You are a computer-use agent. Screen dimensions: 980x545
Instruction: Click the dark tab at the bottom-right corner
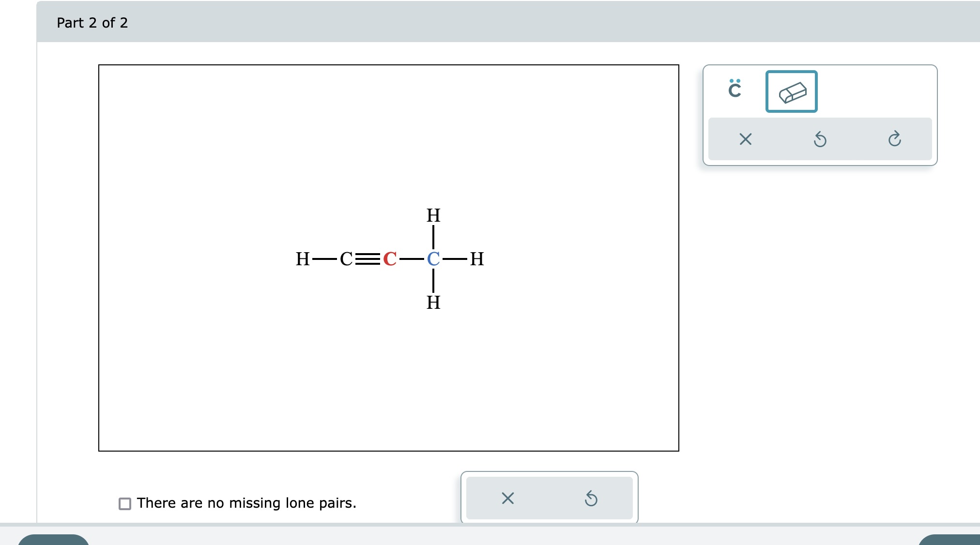pos(949,540)
